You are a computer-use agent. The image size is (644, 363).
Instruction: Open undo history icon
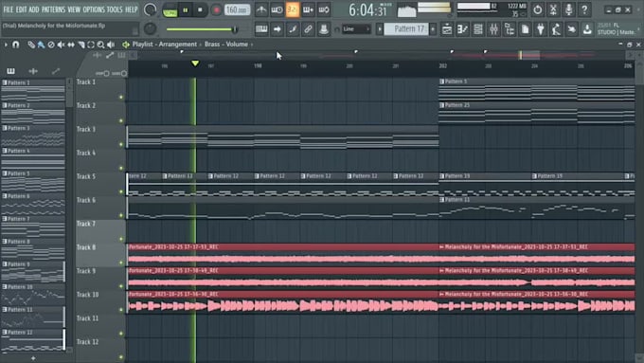point(537,9)
